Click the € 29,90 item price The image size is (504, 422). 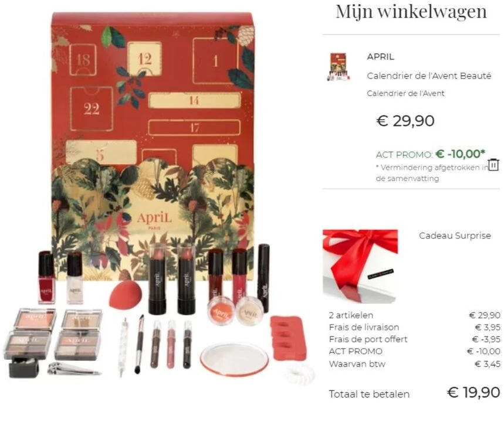click(x=405, y=121)
